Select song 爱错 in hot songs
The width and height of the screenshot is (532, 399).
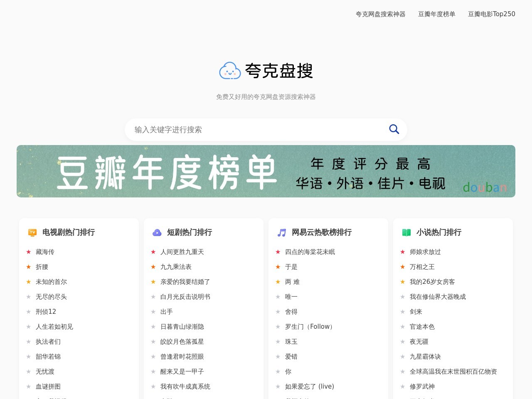pyautogui.click(x=291, y=357)
